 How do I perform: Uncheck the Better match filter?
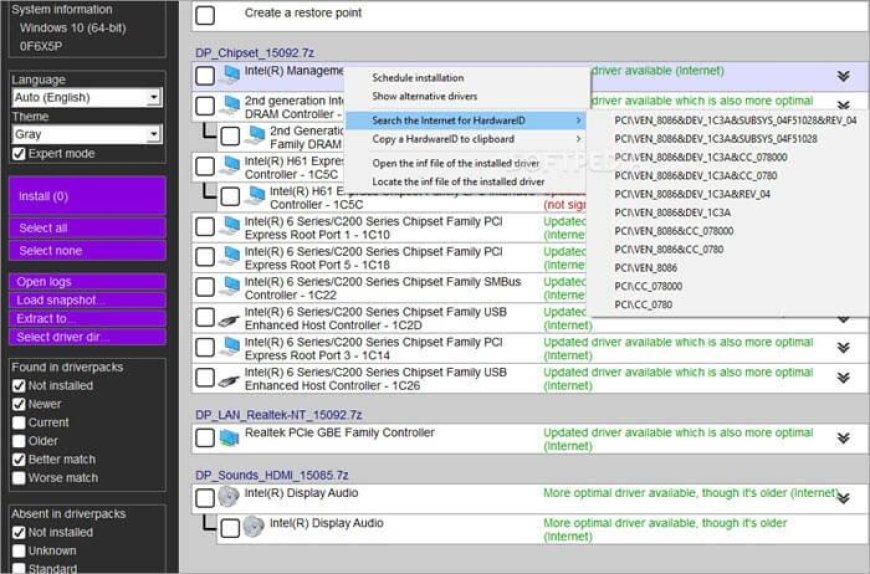19,459
